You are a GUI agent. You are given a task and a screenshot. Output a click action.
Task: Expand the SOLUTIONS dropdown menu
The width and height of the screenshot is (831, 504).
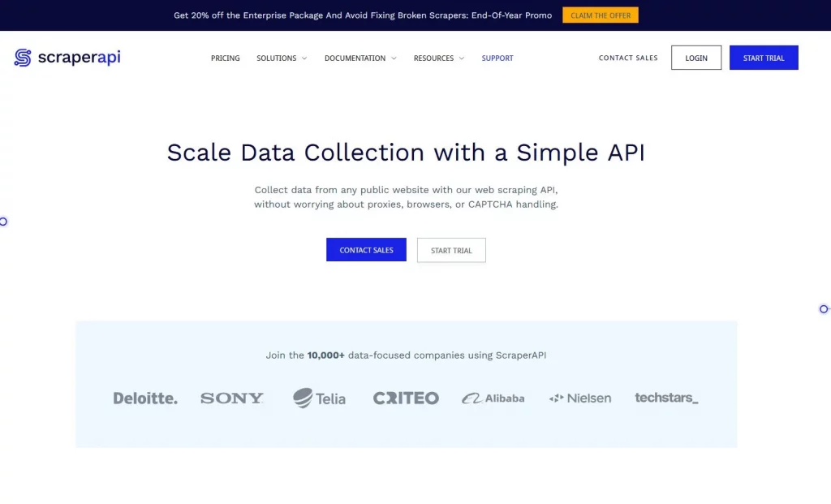[x=281, y=58]
